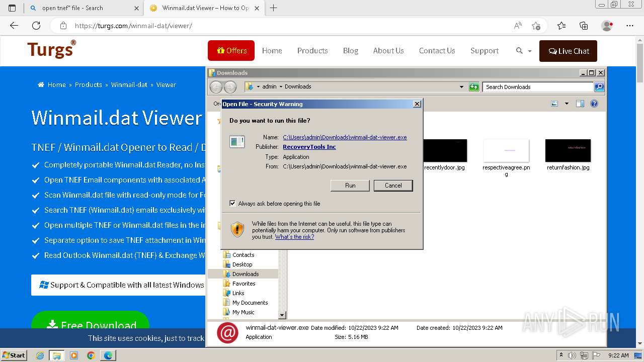Click the folder tree scroll-down arrow
The image size is (644, 362).
tap(282, 315)
